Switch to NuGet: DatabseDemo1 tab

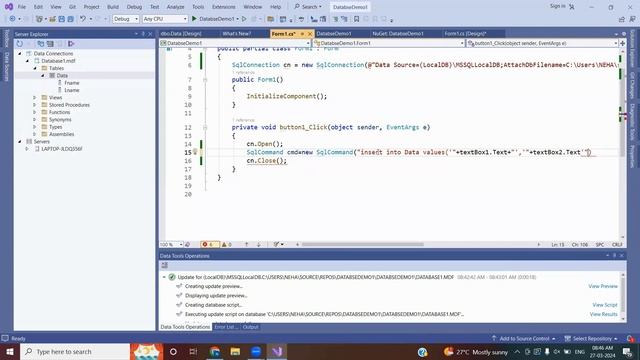tap(398, 34)
